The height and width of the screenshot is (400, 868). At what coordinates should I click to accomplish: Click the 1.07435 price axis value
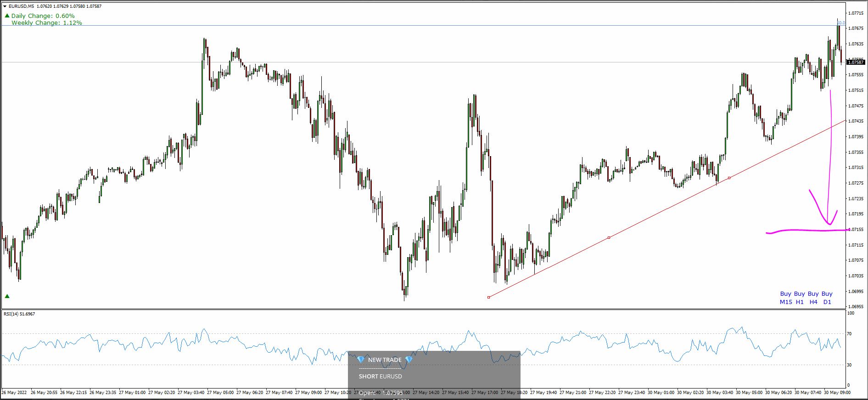tap(856, 121)
